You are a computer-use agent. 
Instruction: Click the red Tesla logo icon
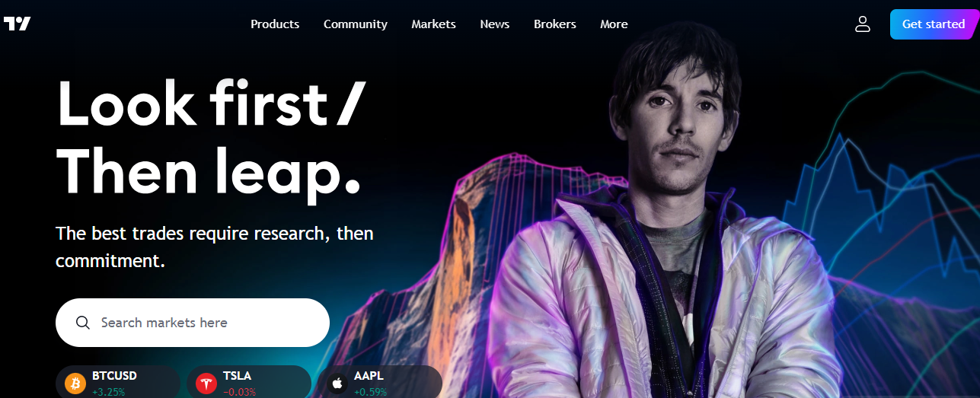coord(206,383)
